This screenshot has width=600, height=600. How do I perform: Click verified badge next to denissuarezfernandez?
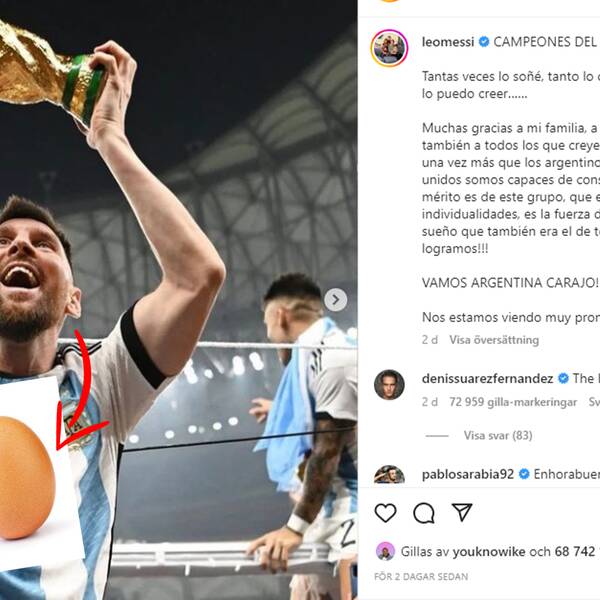click(x=563, y=378)
